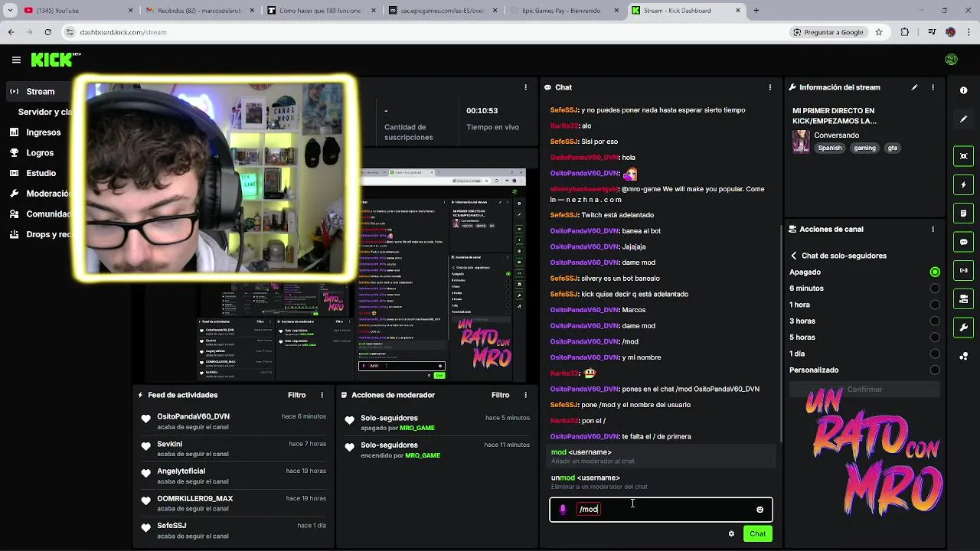The image size is (980, 551).
Task: Click the three-circles icon in right sidebar
Action: point(963,357)
